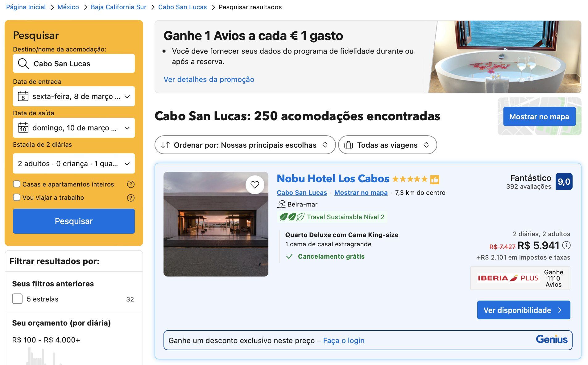The width and height of the screenshot is (588, 365).
Task: Check the Vou viajar a trabalho box
Action: (17, 197)
